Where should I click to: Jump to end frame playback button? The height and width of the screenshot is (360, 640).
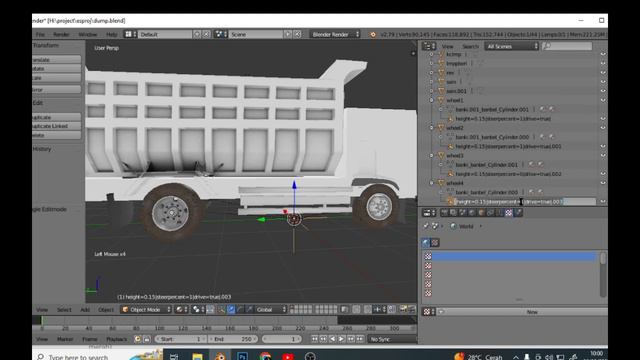click(x=360, y=339)
